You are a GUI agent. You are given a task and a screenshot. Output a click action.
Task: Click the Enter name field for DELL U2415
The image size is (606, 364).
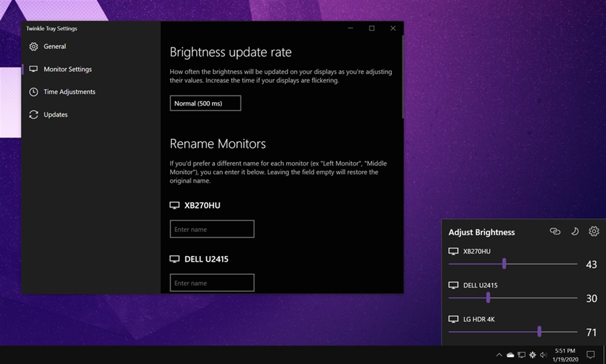[212, 283]
